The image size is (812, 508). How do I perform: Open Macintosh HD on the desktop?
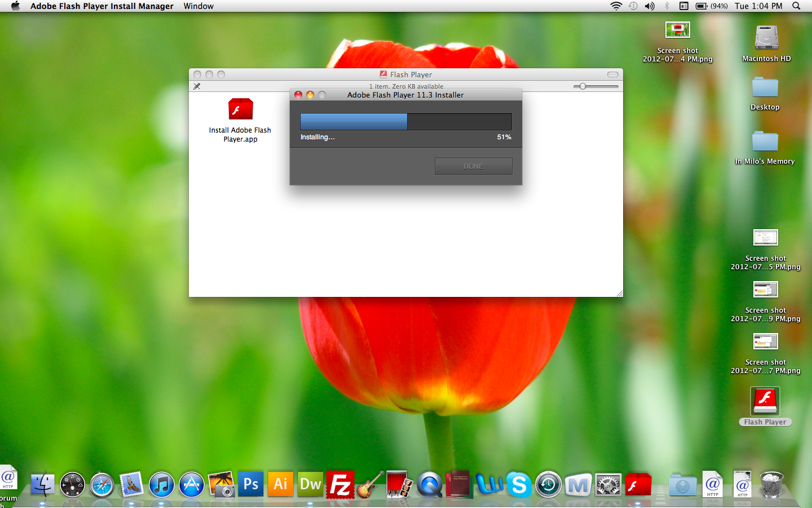(767, 38)
